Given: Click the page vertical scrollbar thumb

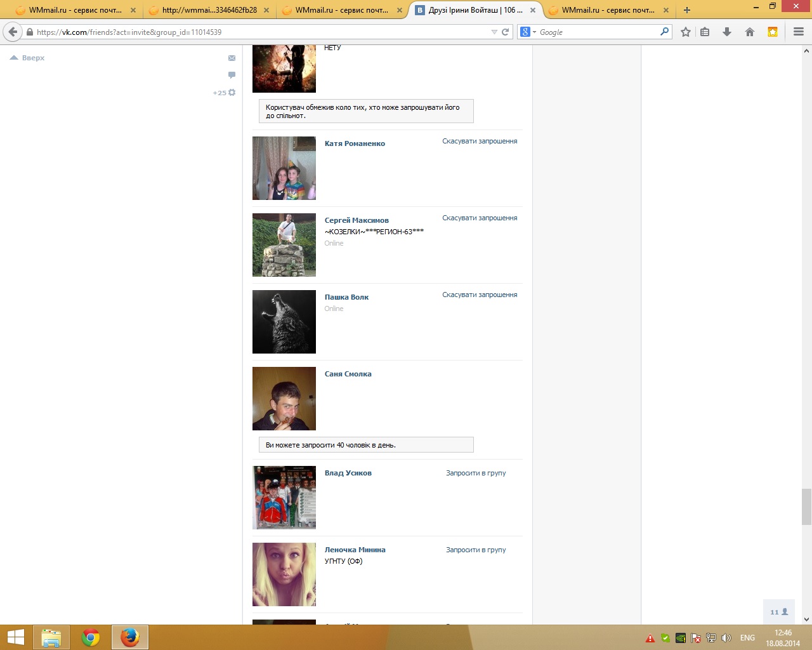Looking at the screenshot, I should click(806, 507).
